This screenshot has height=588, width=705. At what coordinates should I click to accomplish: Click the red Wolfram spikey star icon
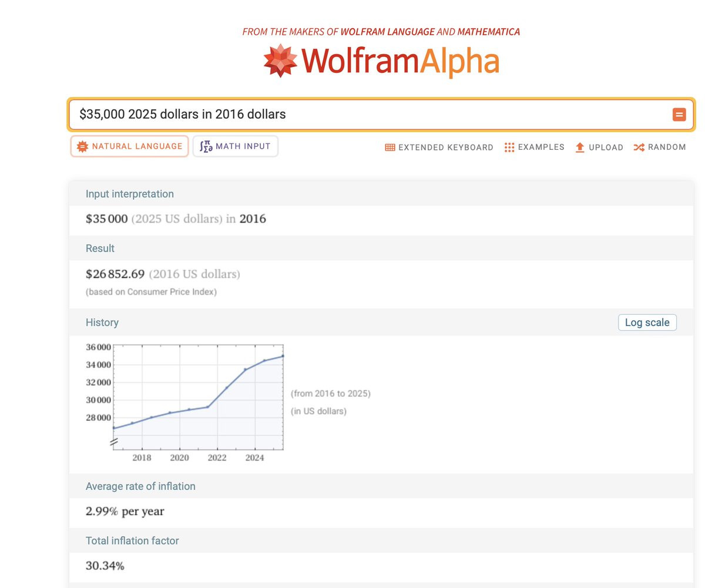(280, 61)
